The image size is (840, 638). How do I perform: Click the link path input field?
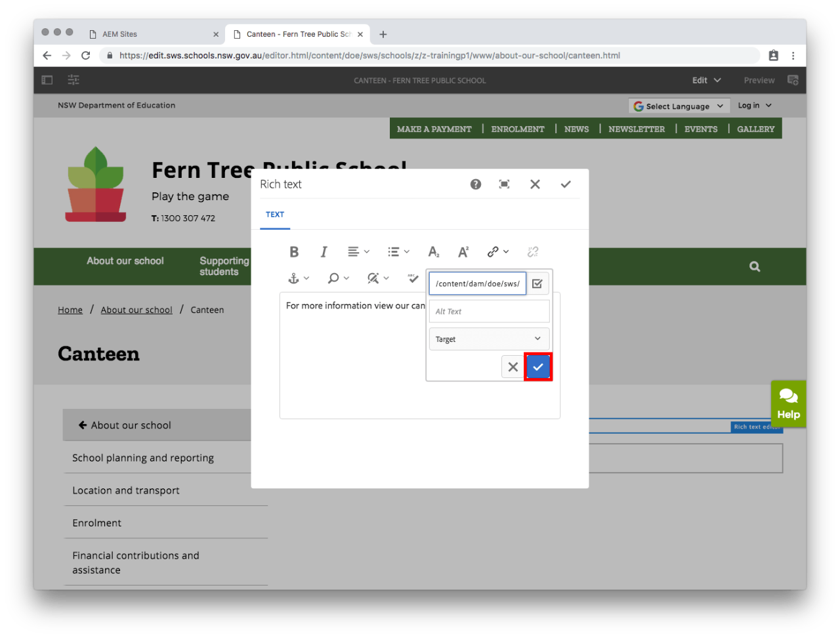(477, 284)
